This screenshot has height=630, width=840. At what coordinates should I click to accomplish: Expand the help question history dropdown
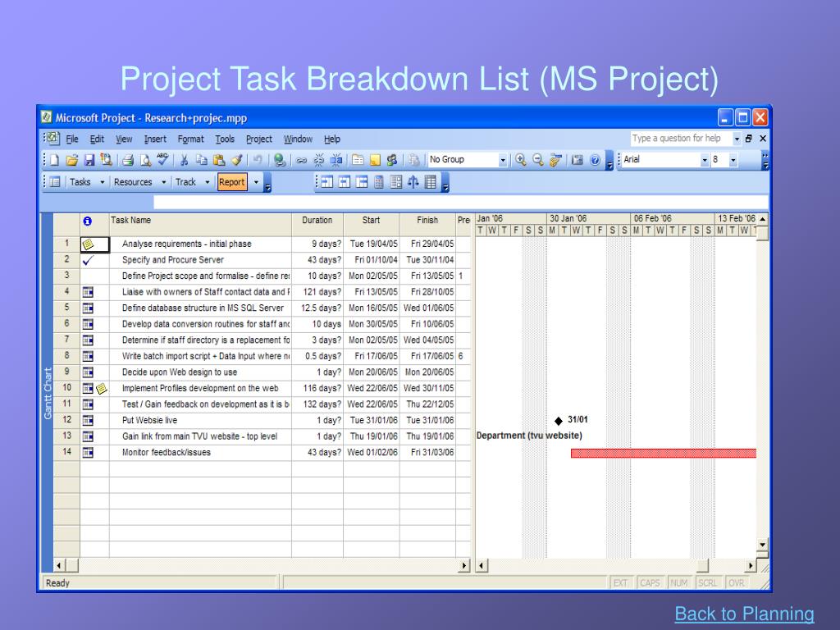click(737, 139)
